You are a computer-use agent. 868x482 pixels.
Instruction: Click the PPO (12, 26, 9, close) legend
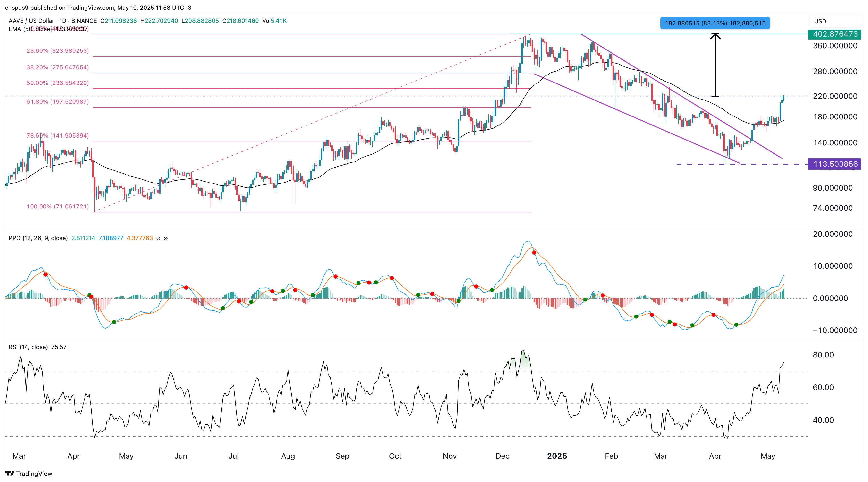click(38, 238)
